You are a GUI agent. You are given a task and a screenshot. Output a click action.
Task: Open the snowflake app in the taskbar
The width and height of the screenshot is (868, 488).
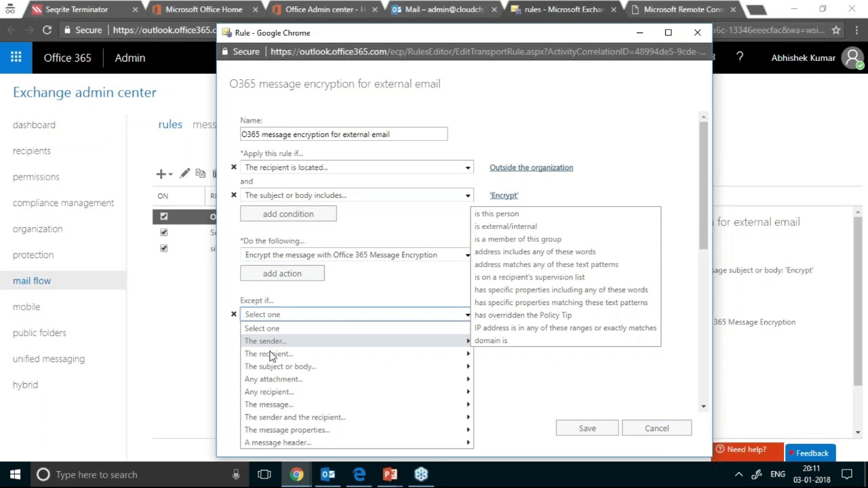421,474
